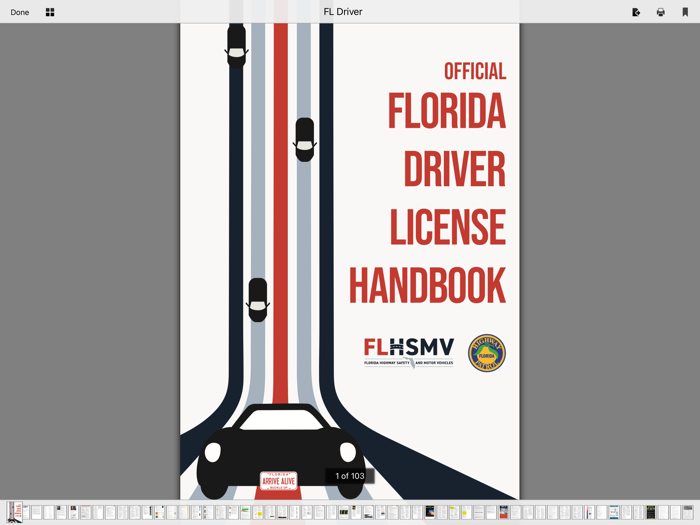This screenshot has height=525, width=700.
Task: Jump to the black night-sky page thumbnail
Action: [430, 512]
